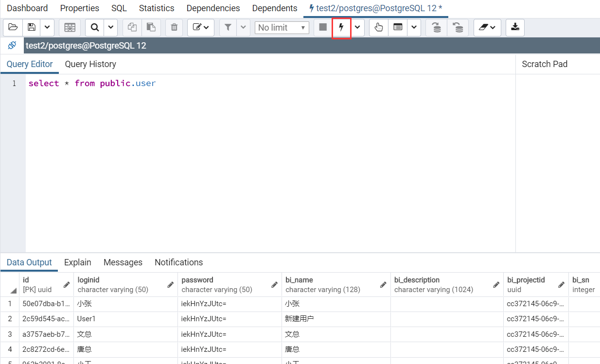
Task: Expand the Edit pencil dropdown menu
Action: click(x=201, y=28)
